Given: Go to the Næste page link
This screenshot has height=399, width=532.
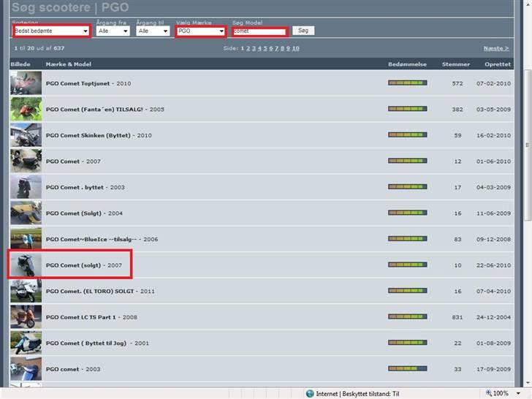Looking at the screenshot, I should click(x=496, y=48).
